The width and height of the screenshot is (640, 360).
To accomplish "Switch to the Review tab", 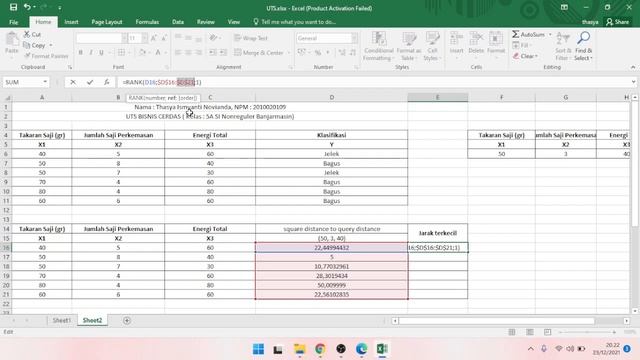I will [x=206, y=22].
